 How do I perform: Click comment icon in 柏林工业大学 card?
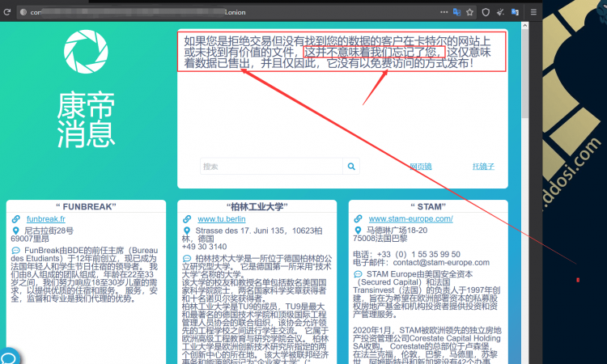(187, 258)
